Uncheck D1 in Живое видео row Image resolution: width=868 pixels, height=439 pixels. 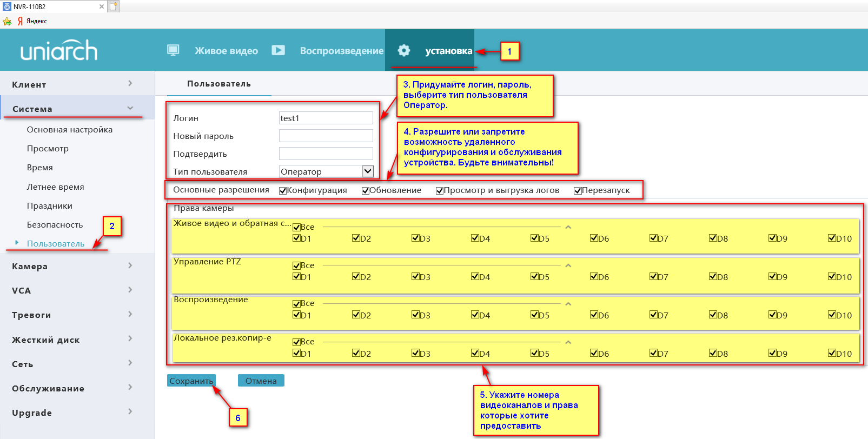[296, 238]
